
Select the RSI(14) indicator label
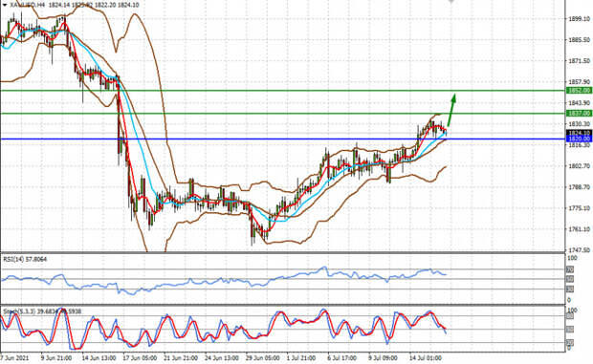(x=25, y=260)
